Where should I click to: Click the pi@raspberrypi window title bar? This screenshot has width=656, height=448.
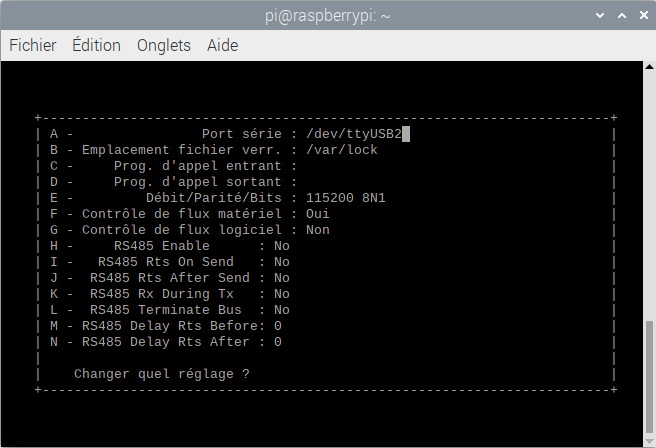(x=328, y=16)
